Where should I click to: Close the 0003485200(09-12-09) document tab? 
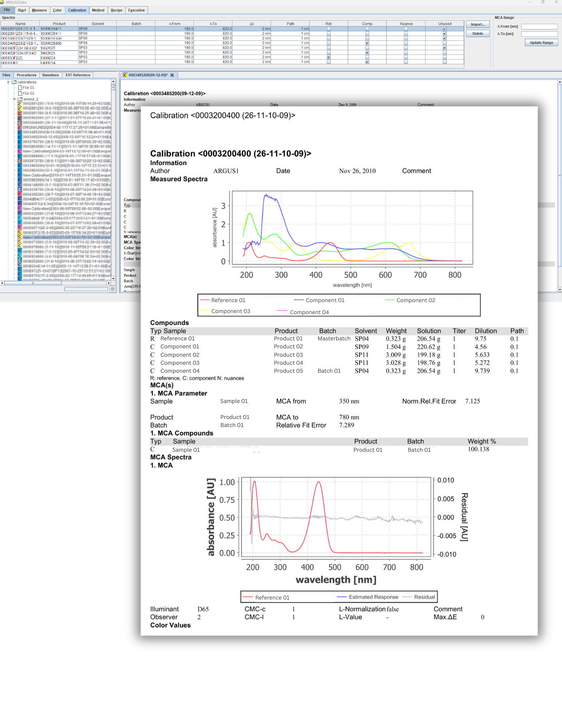point(172,75)
